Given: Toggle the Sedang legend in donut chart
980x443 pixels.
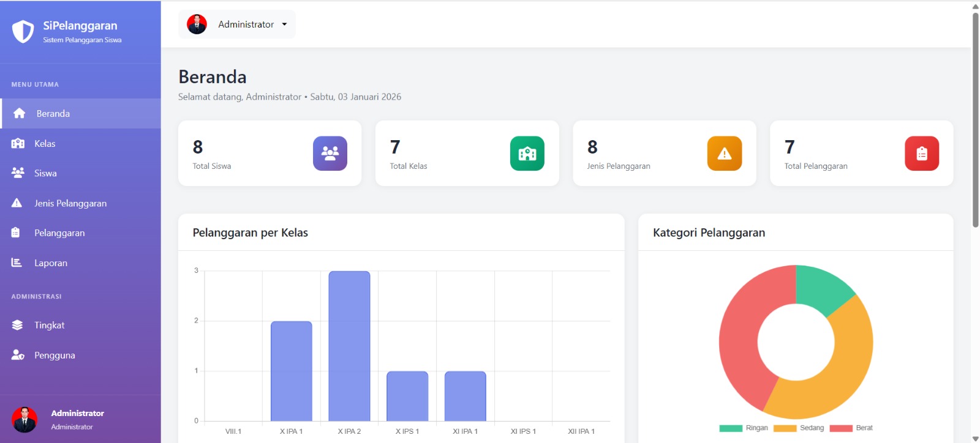Looking at the screenshot, I should point(799,428).
